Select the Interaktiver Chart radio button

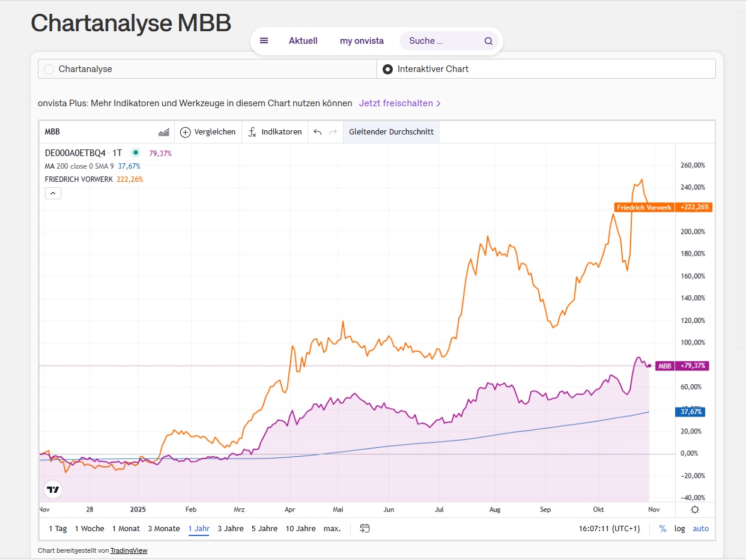[x=387, y=69]
